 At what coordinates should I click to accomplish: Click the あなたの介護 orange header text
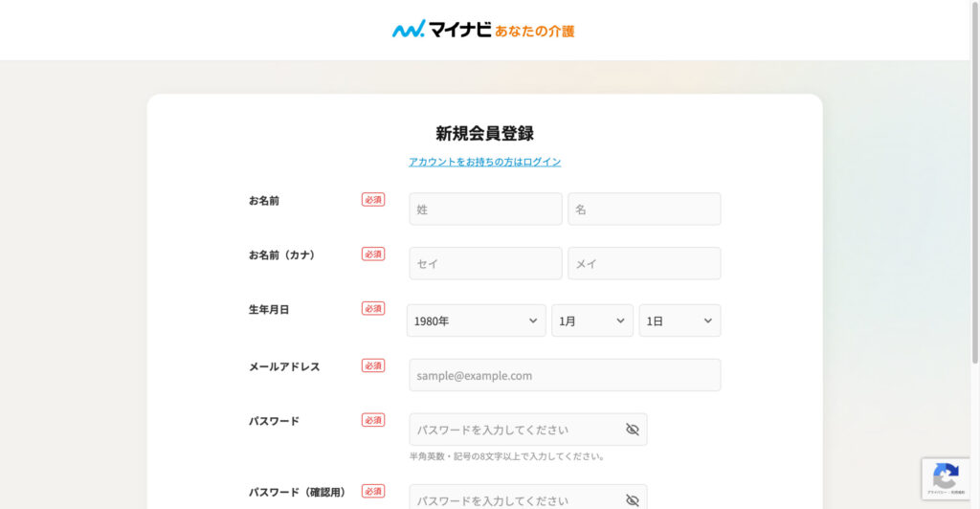534,31
